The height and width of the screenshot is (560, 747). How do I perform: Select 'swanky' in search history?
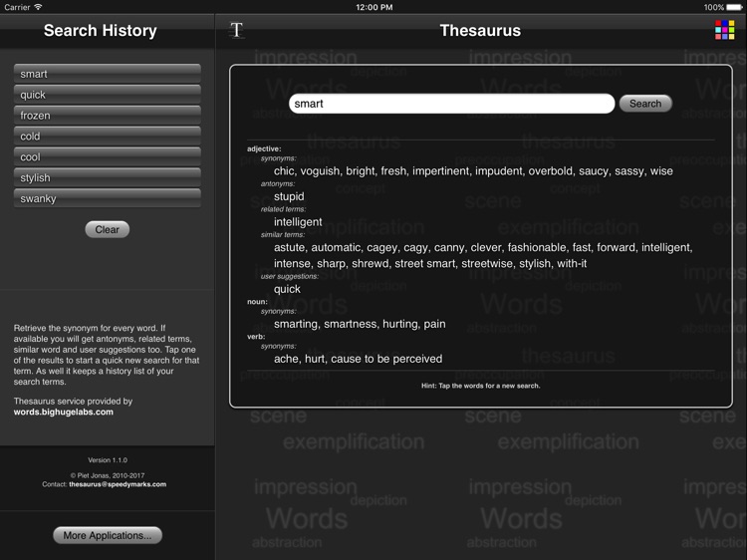[x=108, y=198]
